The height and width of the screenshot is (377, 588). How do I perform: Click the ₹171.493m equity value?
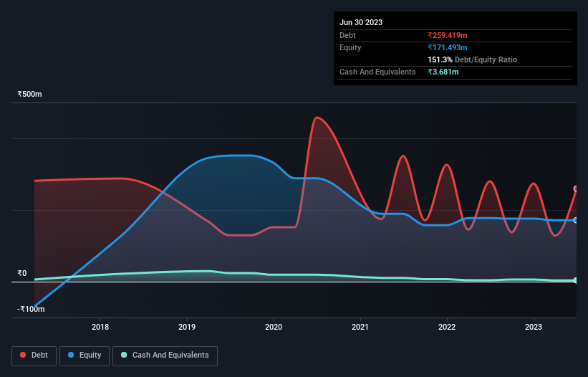click(448, 47)
